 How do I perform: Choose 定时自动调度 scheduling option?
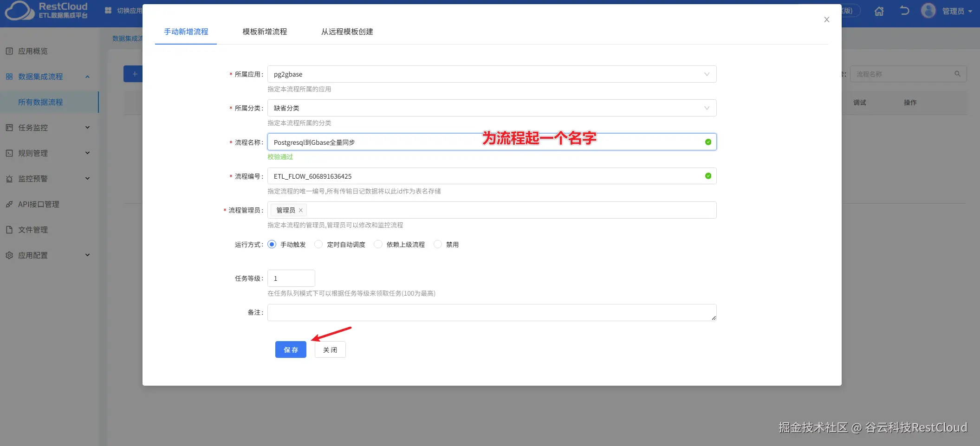click(318, 244)
